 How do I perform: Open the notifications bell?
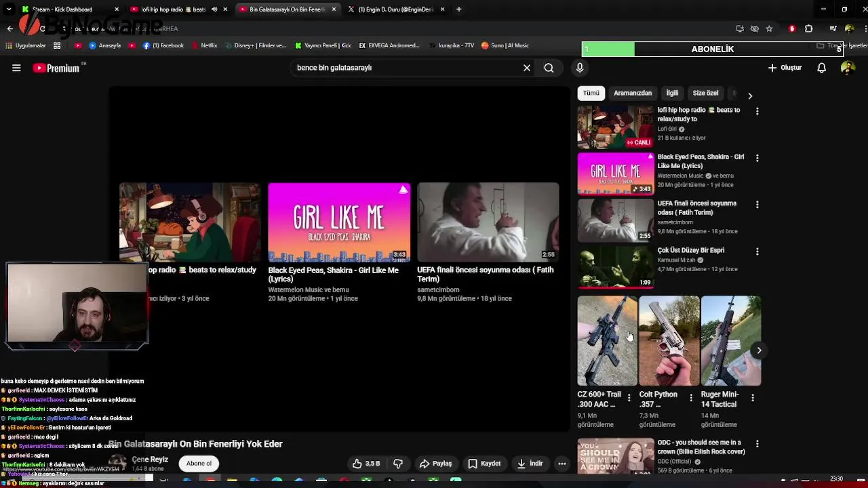point(821,68)
